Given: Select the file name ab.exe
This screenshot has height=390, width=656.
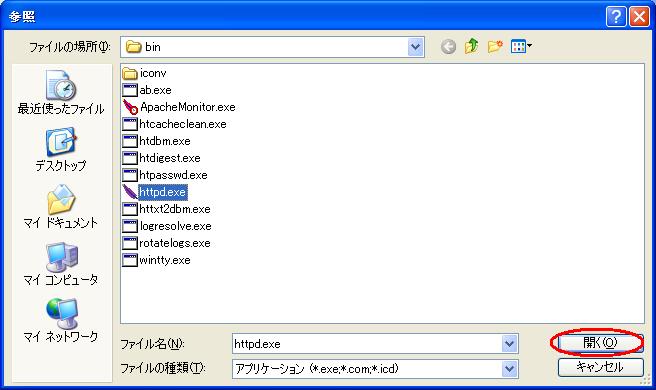Looking at the screenshot, I should click(156, 90).
